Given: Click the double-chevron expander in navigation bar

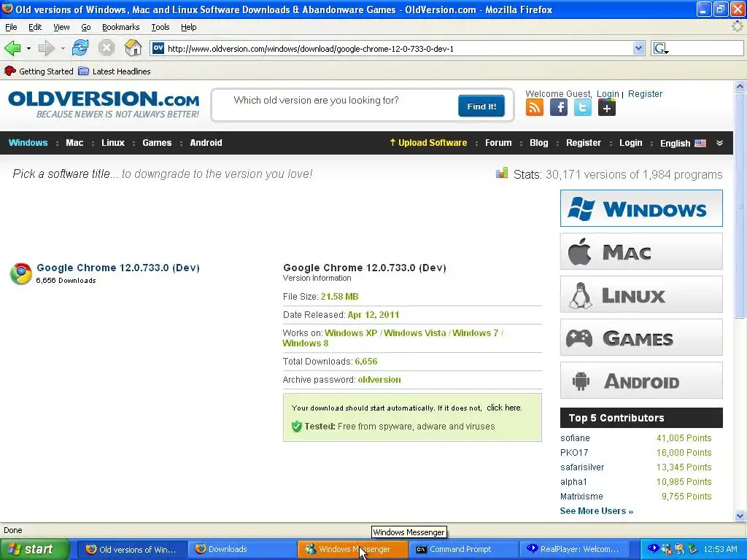Looking at the screenshot, I should pyautogui.click(x=719, y=143).
